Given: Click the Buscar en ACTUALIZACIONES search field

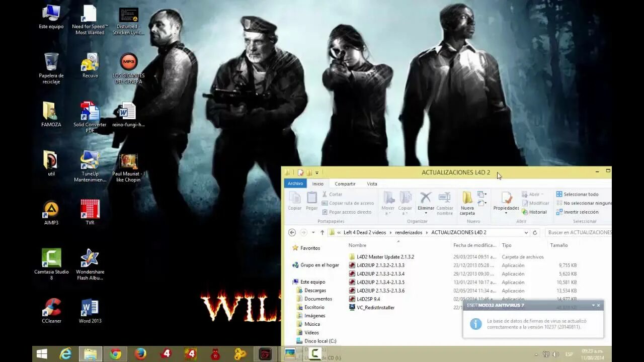Looking at the screenshot, I should 579,233.
